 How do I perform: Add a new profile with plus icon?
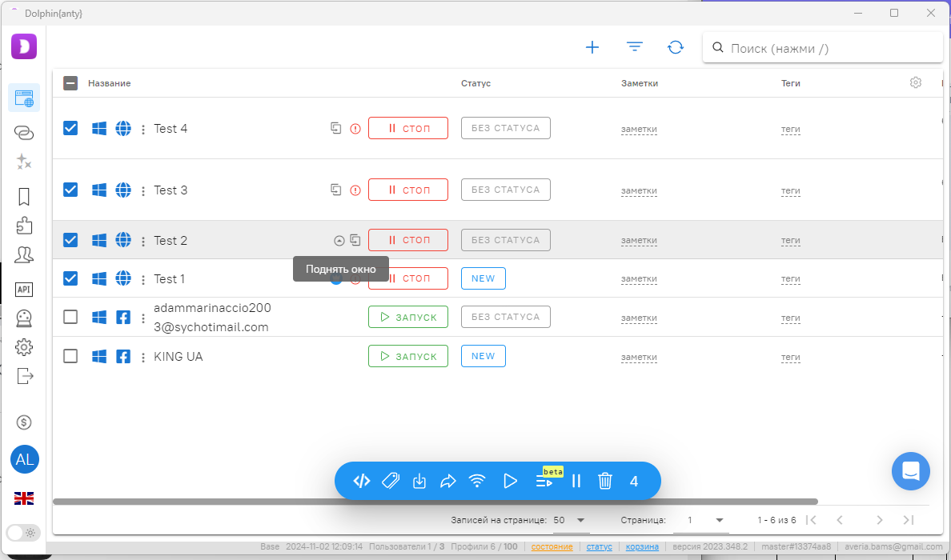pyautogui.click(x=592, y=47)
